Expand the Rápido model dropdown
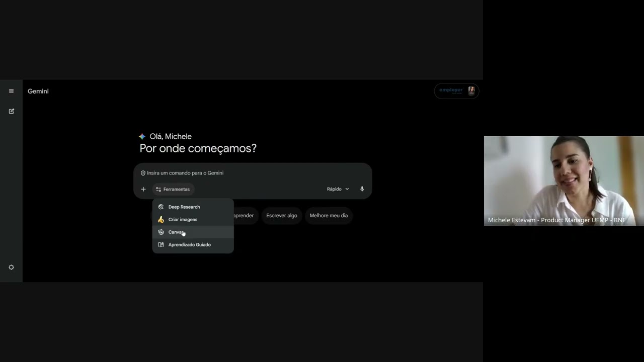The height and width of the screenshot is (362, 644). [338, 189]
